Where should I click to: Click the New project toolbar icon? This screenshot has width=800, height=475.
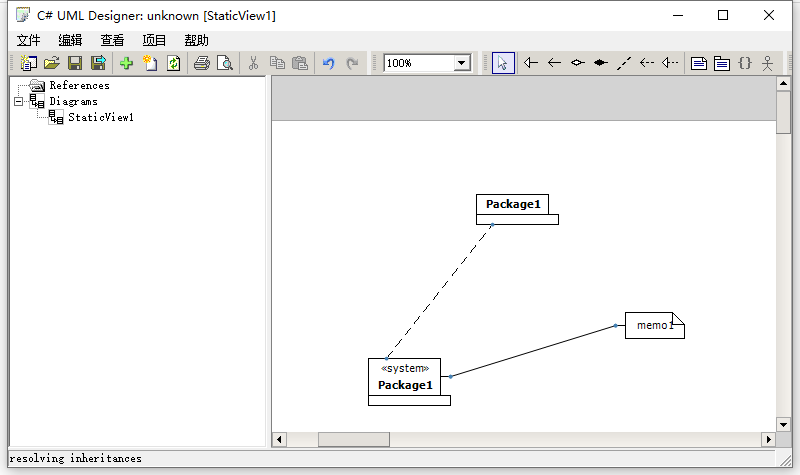[x=29, y=63]
